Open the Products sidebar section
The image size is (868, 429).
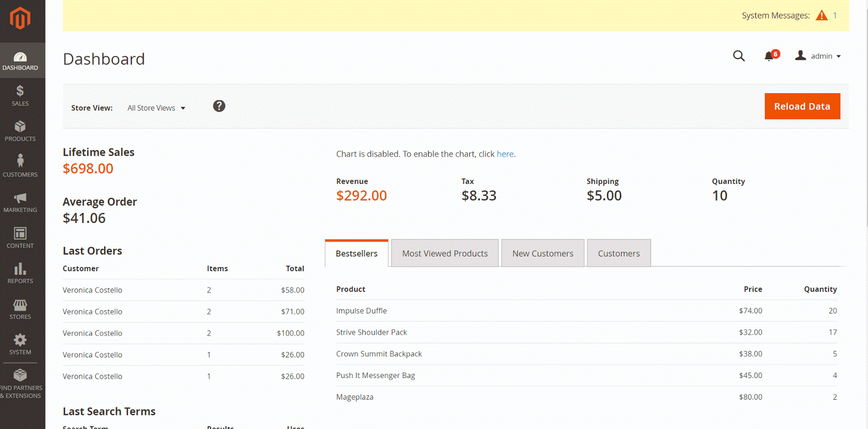(20, 131)
